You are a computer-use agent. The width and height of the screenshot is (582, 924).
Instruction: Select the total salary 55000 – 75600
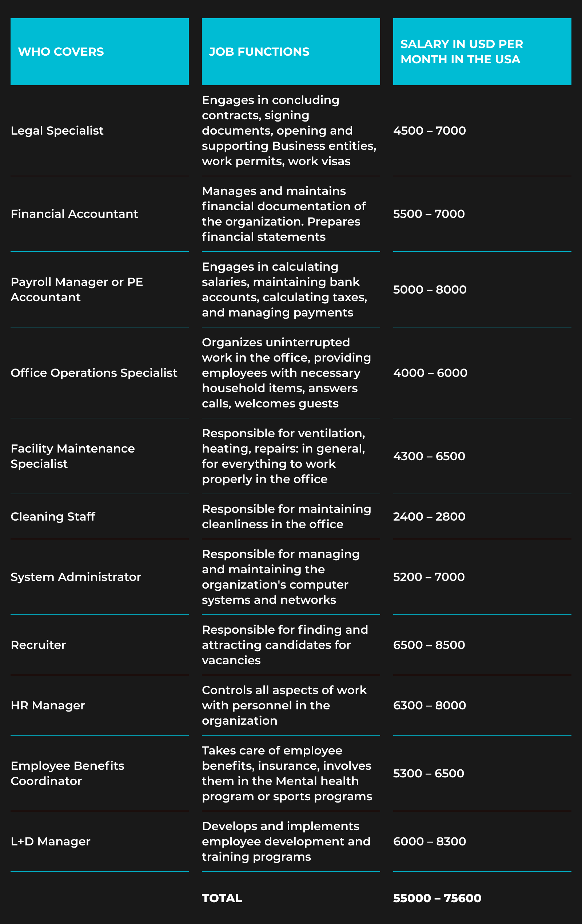pos(437,898)
